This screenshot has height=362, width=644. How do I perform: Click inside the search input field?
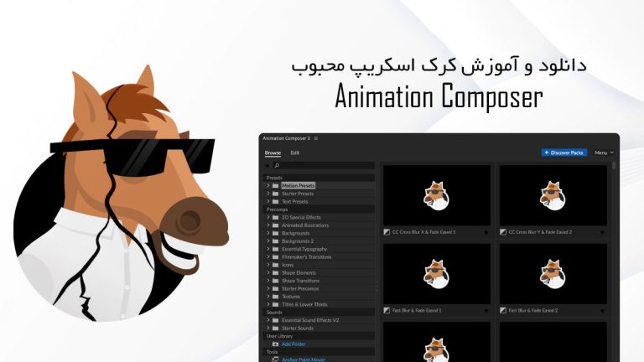pyautogui.click(x=324, y=165)
